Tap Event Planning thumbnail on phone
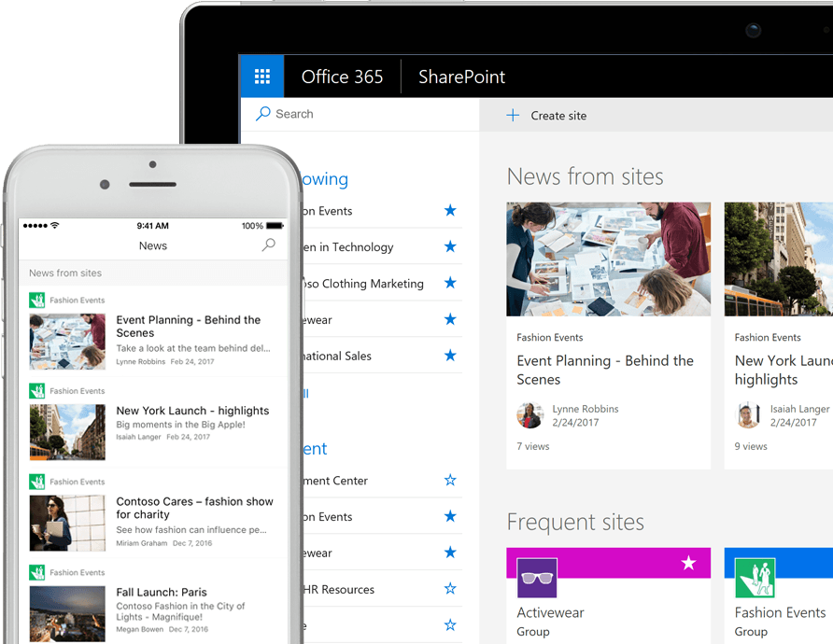Image resolution: width=833 pixels, height=644 pixels. coord(67,342)
